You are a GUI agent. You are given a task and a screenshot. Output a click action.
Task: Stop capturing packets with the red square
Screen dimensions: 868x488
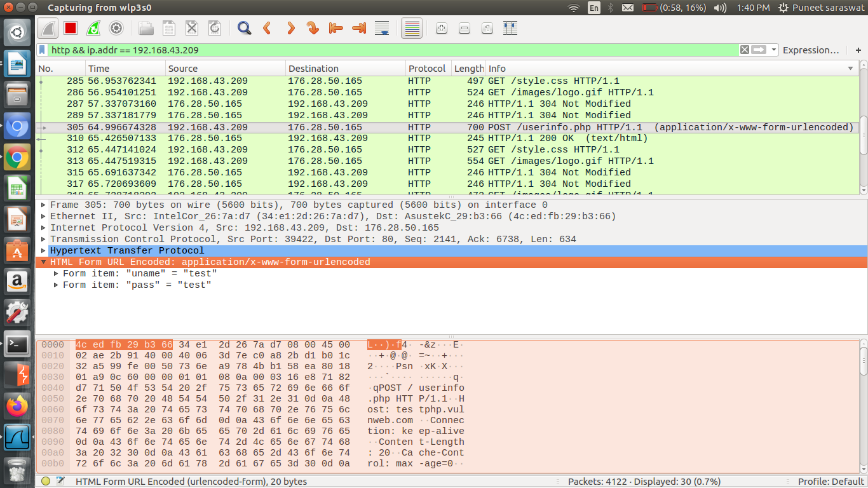[x=71, y=28]
